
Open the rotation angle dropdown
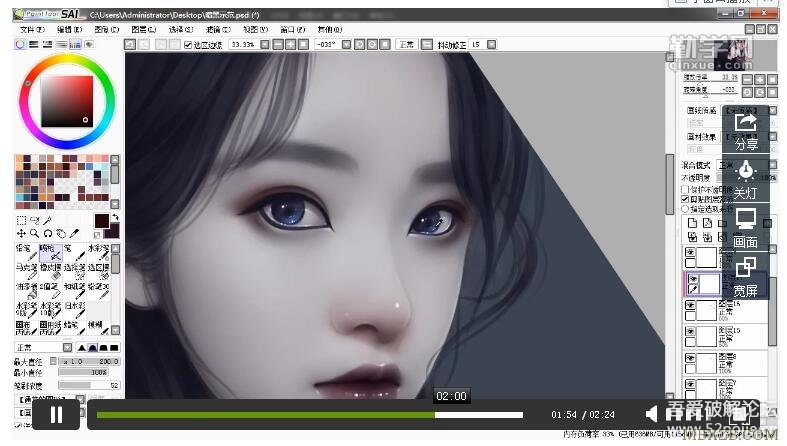click(346, 45)
